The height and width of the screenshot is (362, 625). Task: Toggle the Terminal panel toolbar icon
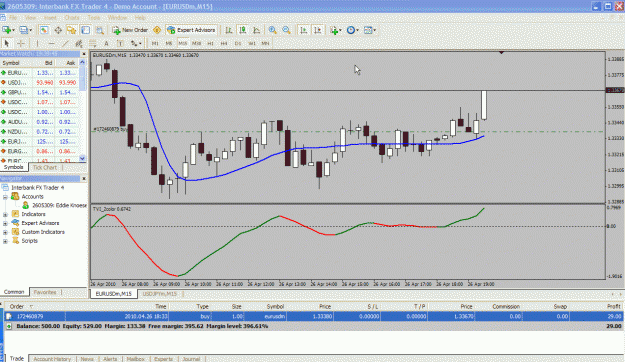click(86, 30)
